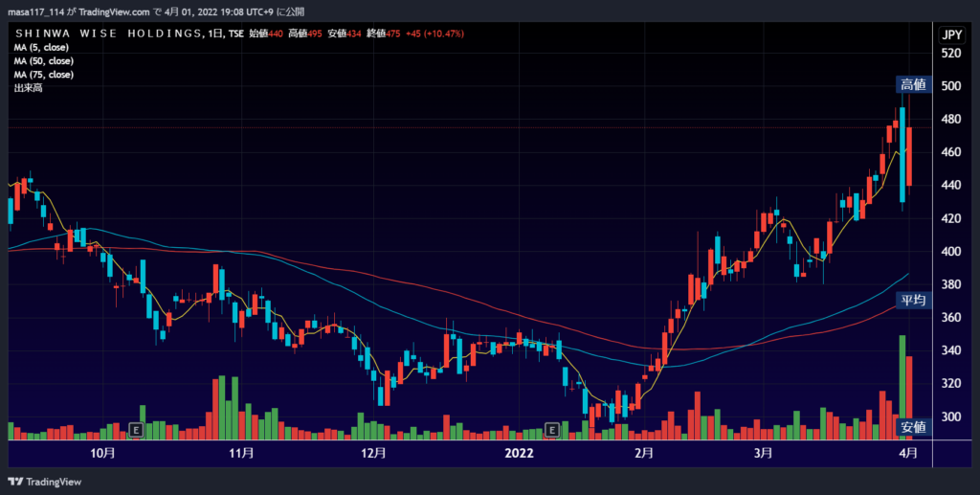Click the SHINWA WISE HOLDINGS symbol title

pos(109,34)
